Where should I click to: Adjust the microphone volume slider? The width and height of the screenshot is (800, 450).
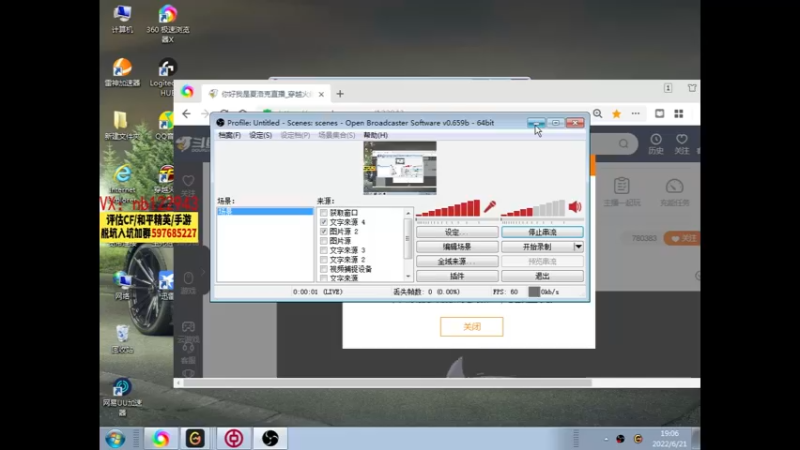pyautogui.click(x=457, y=220)
